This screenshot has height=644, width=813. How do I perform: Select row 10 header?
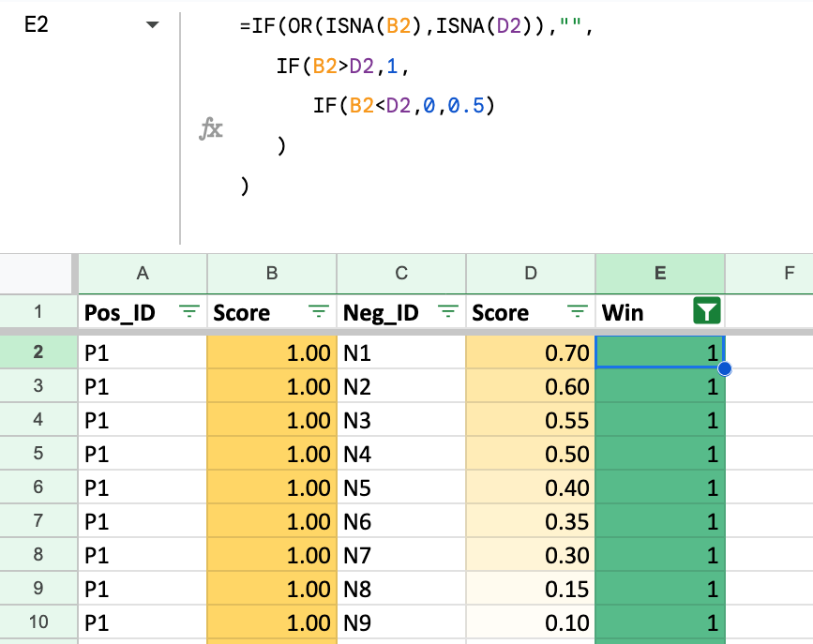(x=38, y=622)
